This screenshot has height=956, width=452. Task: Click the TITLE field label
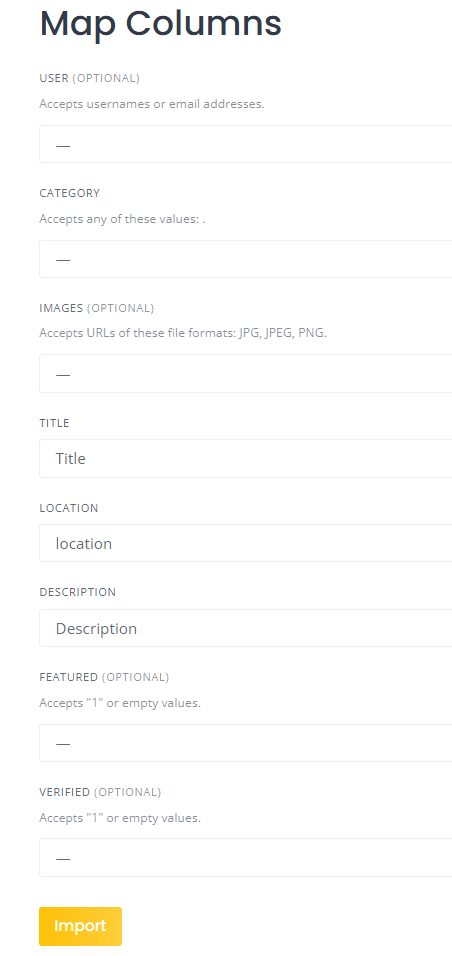(x=54, y=423)
